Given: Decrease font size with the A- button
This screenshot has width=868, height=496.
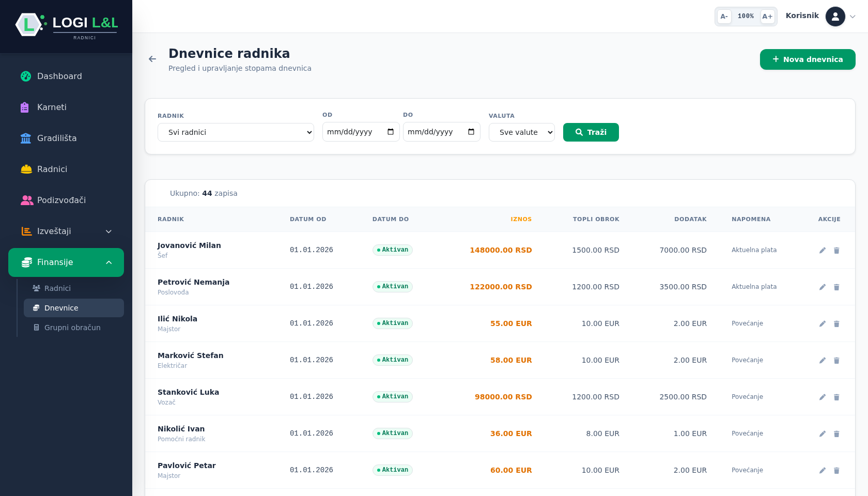Looking at the screenshot, I should pos(724,17).
